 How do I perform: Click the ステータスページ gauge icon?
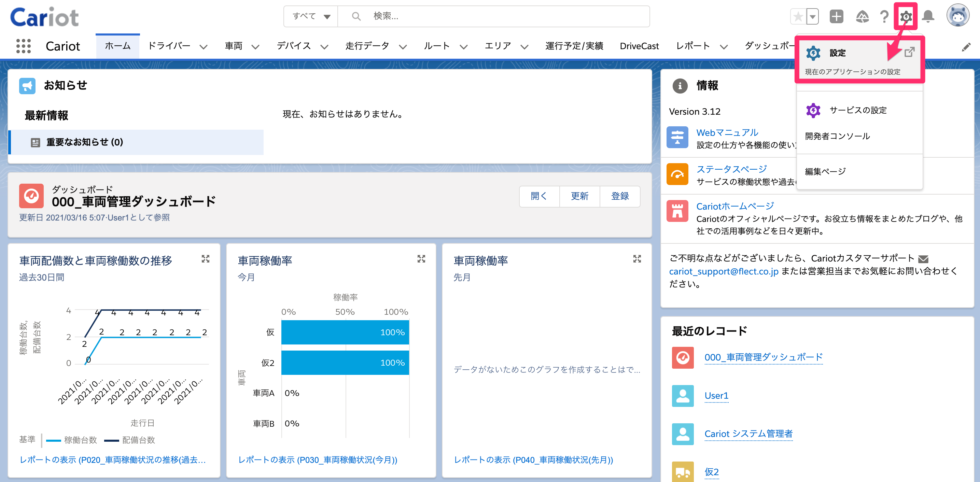[677, 174]
